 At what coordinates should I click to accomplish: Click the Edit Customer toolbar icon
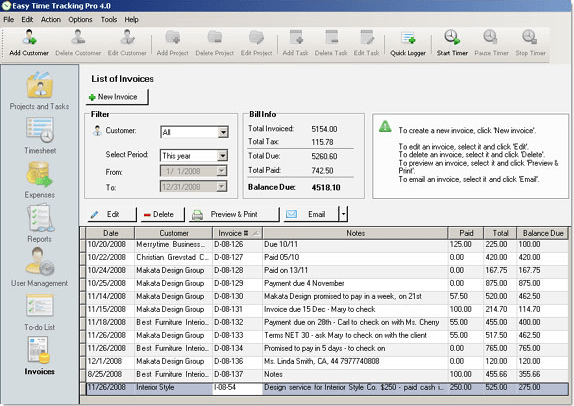tap(127, 43)
